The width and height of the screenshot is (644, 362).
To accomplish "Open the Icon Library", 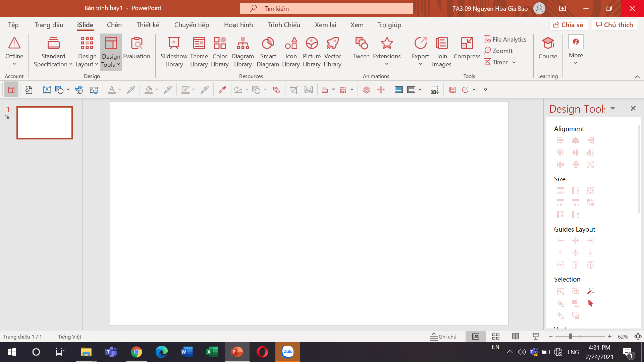I will [x=291, y=52].
